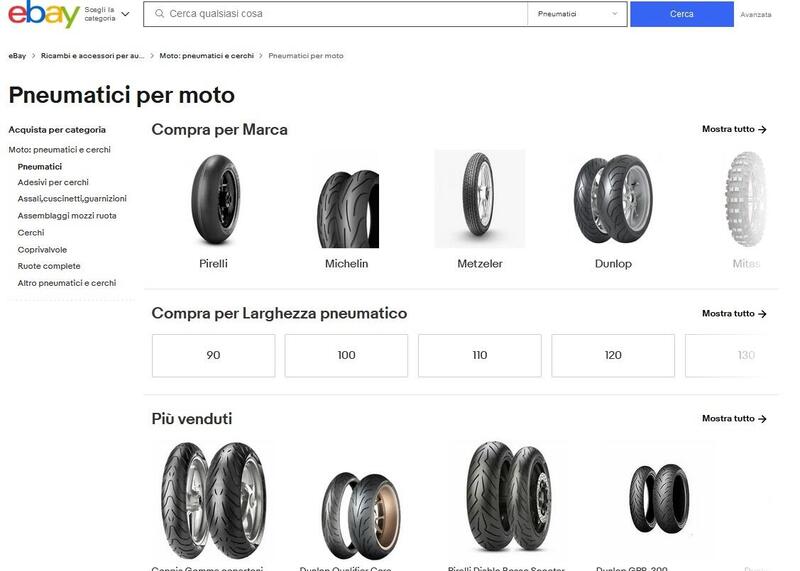Viewport: 800px width, 571px height.
Task: Open 'Ruote complete' sidebar category
Action: coord(49,266)
